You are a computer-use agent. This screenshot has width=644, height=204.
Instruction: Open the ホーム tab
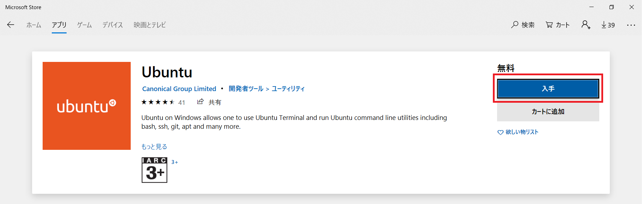coord(34,25)
